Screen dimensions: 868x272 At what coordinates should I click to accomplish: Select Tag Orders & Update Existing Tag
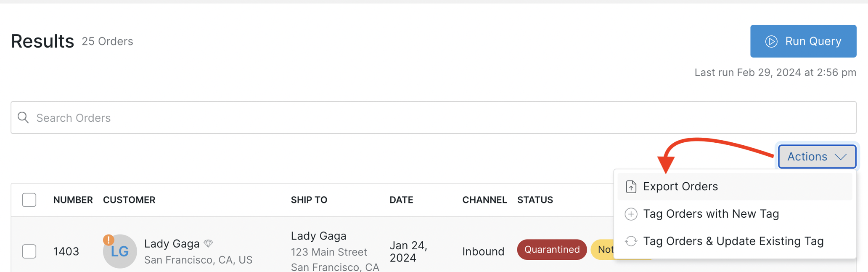tap(733, 241)
